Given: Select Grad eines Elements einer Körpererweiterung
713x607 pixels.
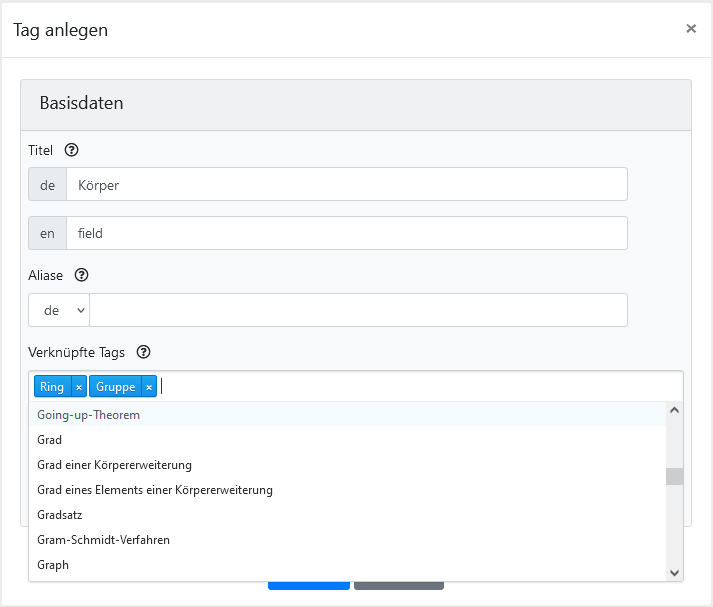Looking at the screenshot, I should [x=155, y=490].
